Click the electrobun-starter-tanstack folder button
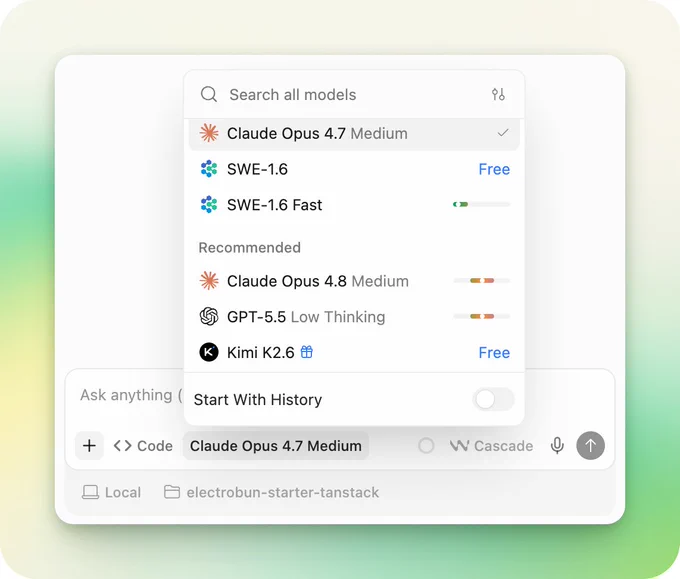 [271, 492]
